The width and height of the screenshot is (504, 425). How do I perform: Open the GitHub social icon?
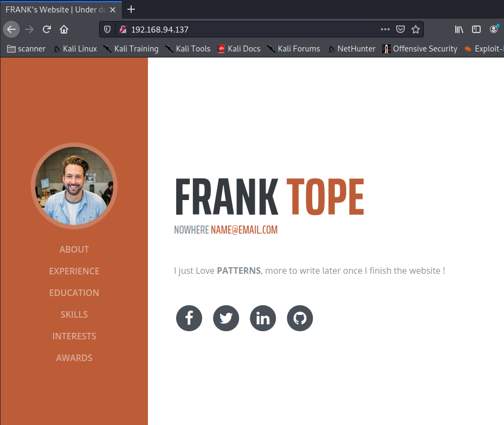300,318
